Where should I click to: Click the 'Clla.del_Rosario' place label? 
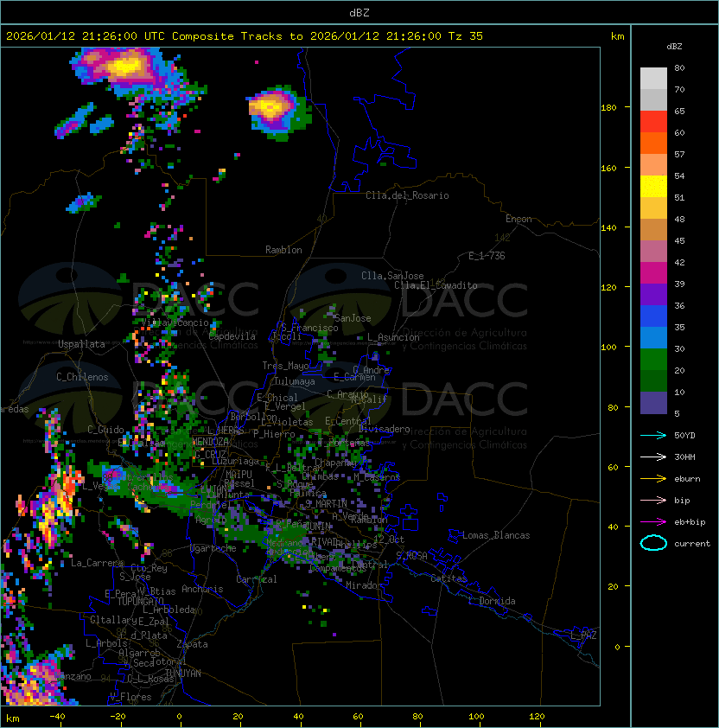[407, 195]
